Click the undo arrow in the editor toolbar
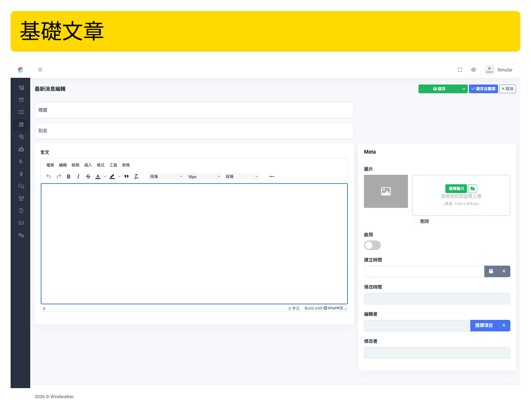 (49, 177)
